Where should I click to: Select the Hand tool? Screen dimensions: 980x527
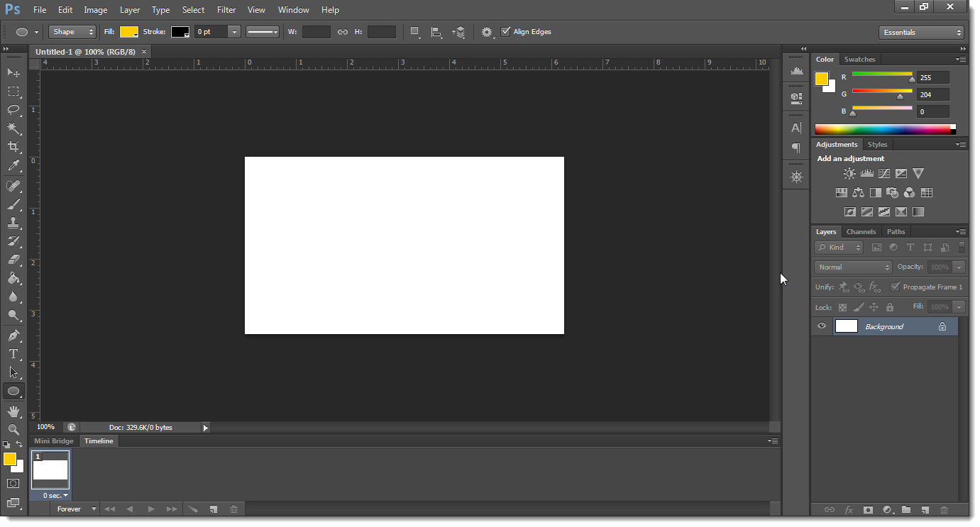[x=13, y=411]
